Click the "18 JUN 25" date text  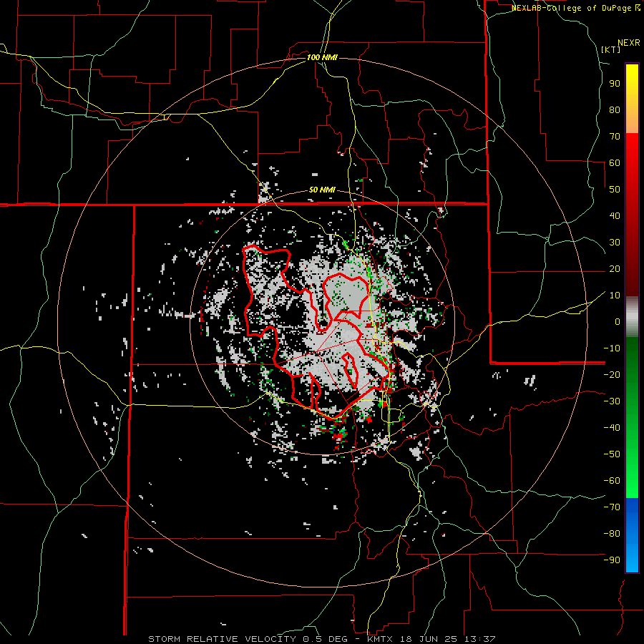coord(429,639)
